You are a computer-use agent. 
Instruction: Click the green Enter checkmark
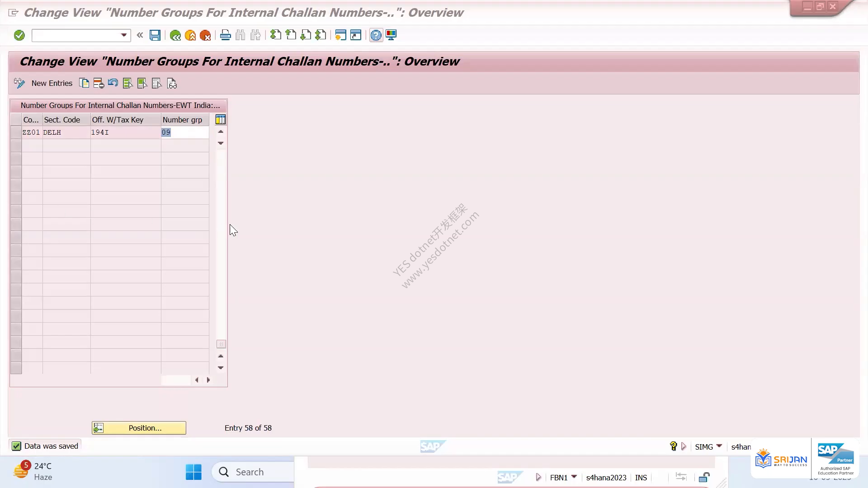tap(19, 35)
